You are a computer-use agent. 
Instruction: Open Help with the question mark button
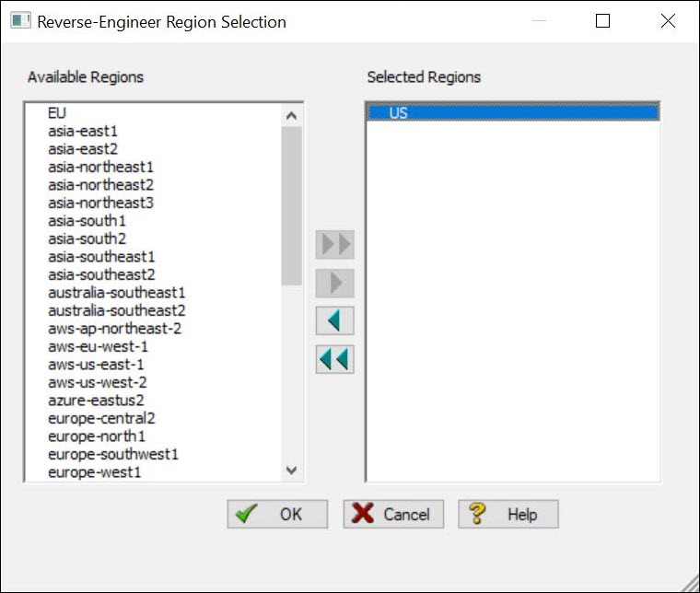(508, 514)
